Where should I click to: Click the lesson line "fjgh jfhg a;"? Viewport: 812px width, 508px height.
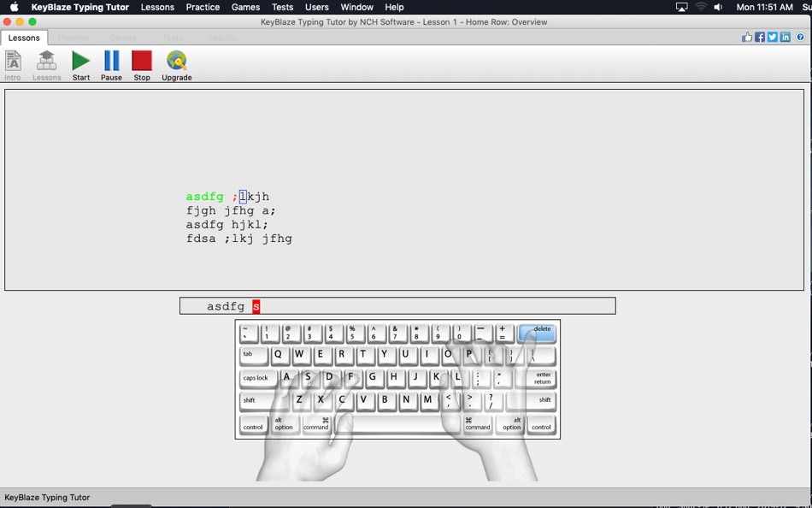pos(231,211)
